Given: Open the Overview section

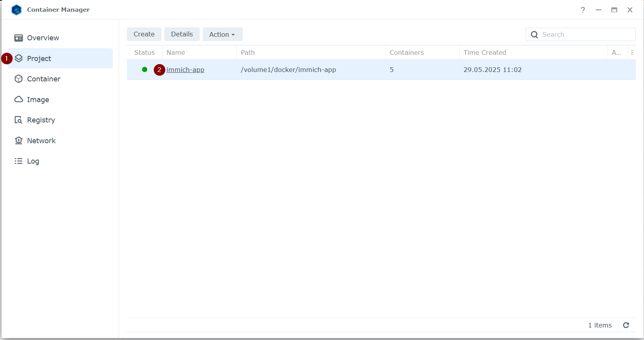Looking at the screenshot, I should tap(60, 38).
